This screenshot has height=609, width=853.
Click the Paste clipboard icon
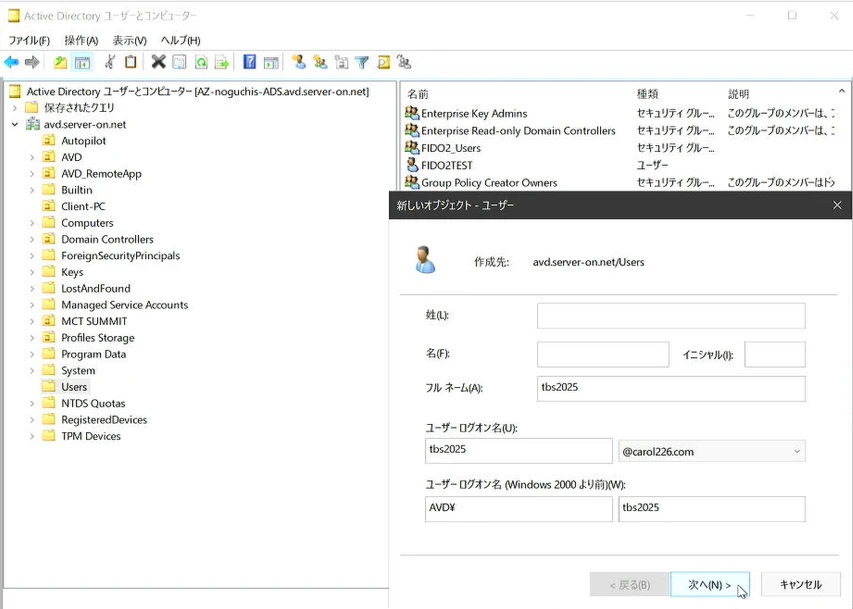(131, 62)
